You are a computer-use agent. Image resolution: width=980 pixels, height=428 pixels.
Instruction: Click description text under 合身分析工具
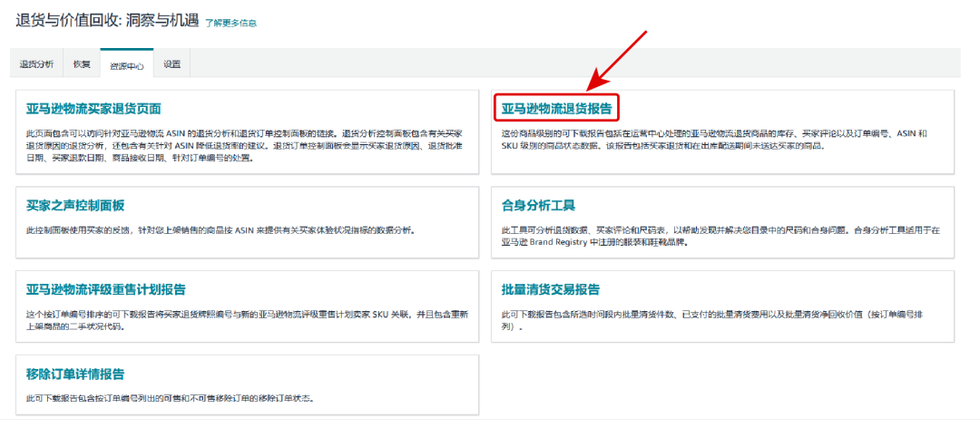pyautogui.click(x=714, y=236)
